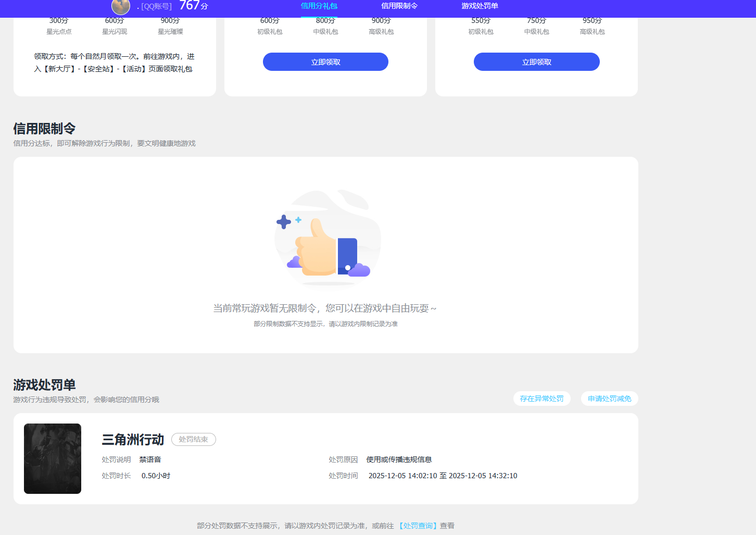Click the [QQ账号] label in the header

tap(156, 6)
